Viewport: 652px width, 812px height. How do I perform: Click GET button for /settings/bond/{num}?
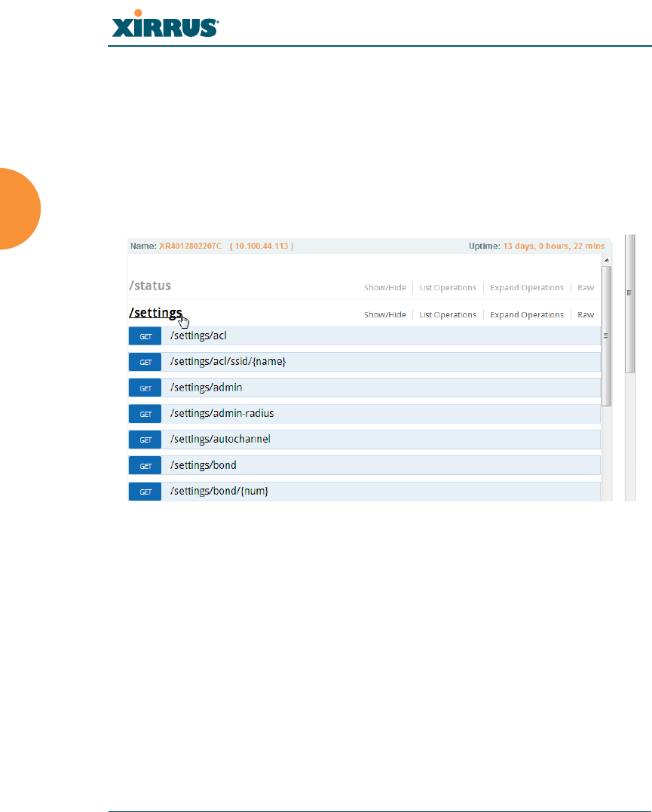tap(145, 492)
